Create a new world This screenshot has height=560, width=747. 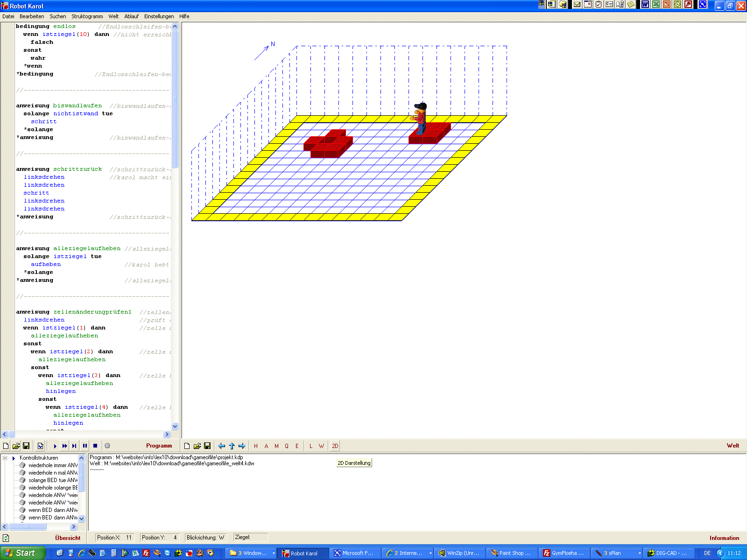(187, 446)
